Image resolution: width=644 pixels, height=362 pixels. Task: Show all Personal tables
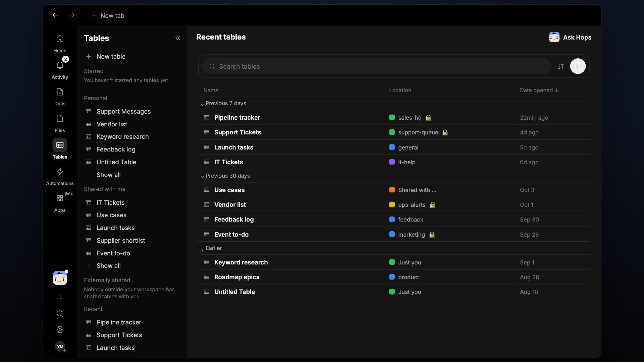click(108, 175)
